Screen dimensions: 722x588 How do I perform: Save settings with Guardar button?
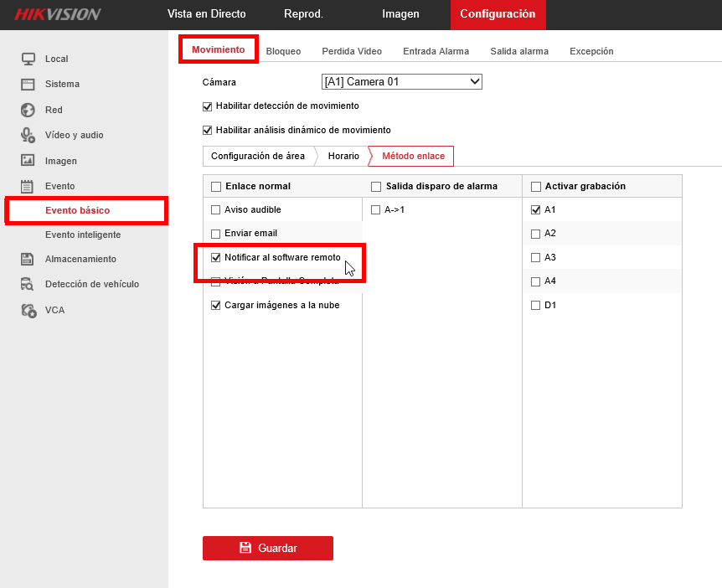(268, 548)
